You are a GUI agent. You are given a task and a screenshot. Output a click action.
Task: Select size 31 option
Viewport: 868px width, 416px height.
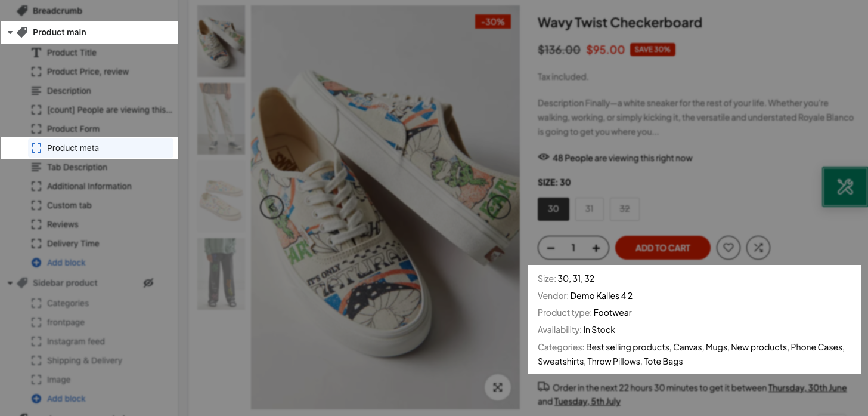[589, 209]
